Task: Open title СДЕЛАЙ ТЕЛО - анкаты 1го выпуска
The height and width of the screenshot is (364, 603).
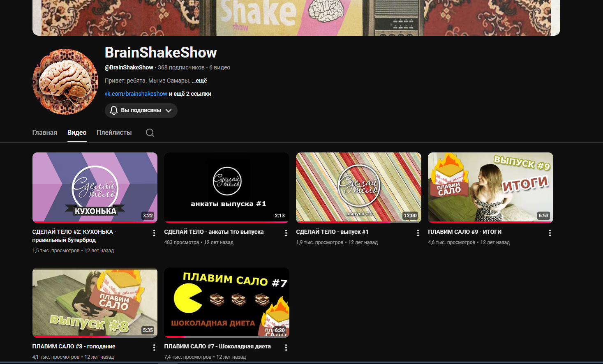Action: coord(214,232)
